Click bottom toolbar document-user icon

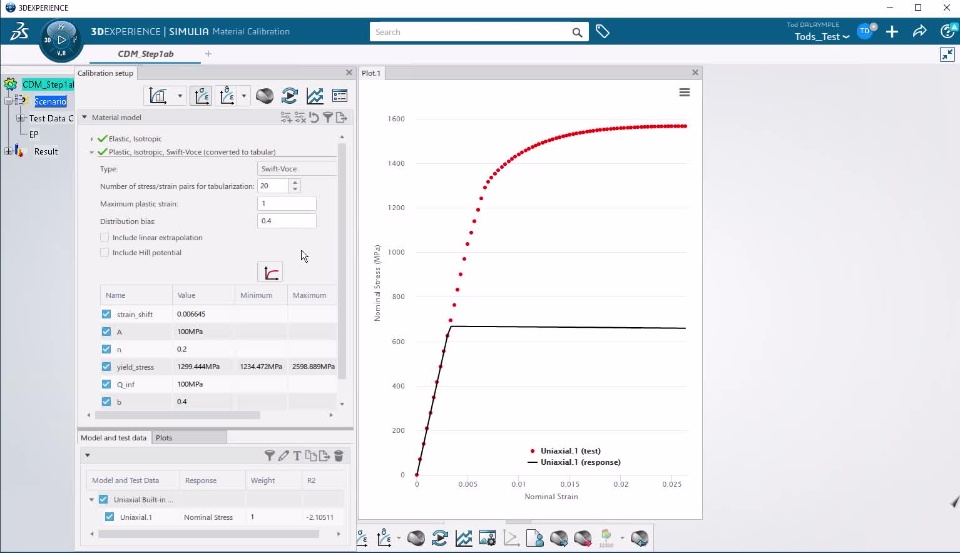pyautogui.click(x=534, y=538)
